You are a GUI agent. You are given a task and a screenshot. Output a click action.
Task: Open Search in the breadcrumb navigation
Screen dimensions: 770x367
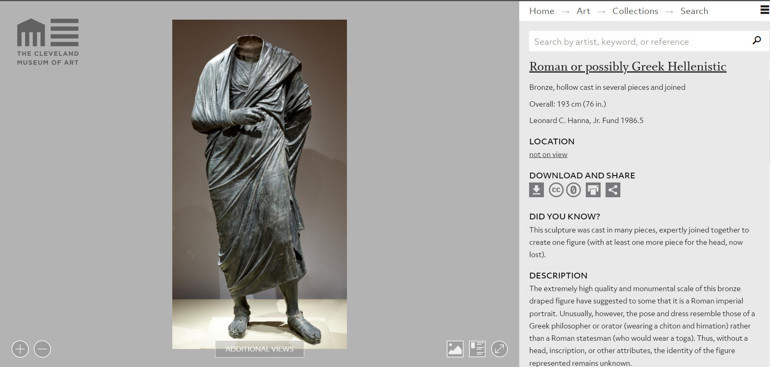click(694, 11)
